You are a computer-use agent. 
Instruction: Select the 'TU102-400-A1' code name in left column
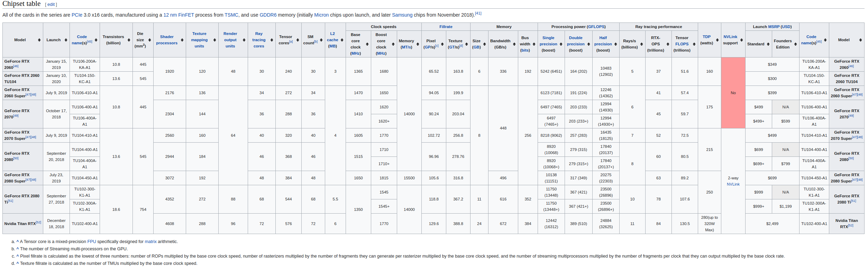[x=85, y=224]
